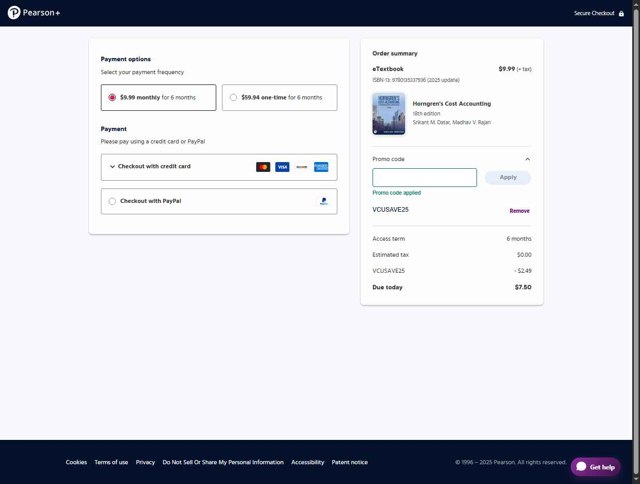
Task: Click the ISBN-13 number text
Action: (416, 80)
